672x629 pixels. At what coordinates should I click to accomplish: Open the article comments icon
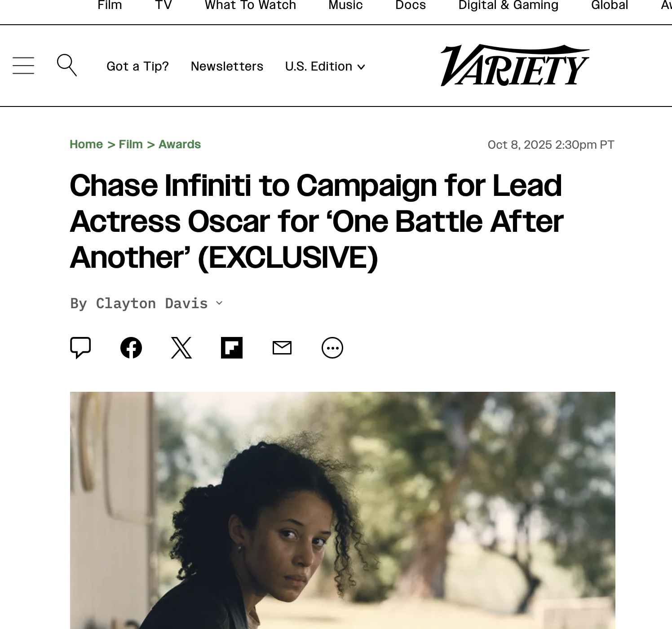(81, 348)
